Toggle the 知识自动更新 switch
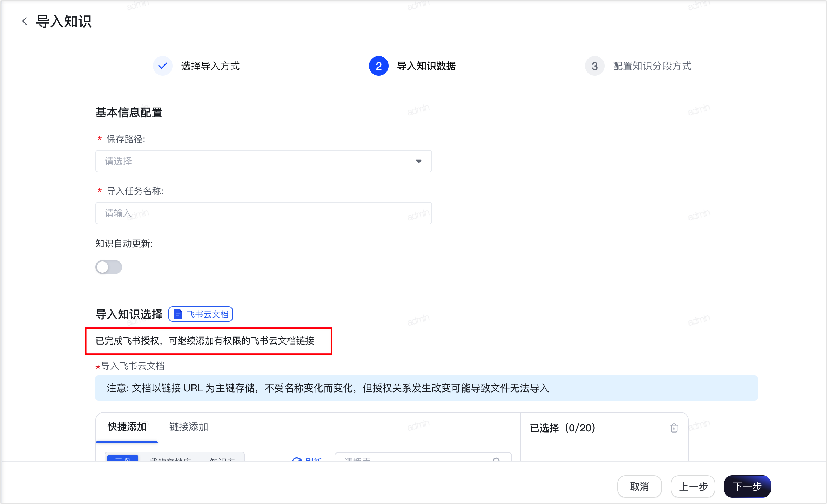This screenshot has width=827, height=504. click(109, 267)
